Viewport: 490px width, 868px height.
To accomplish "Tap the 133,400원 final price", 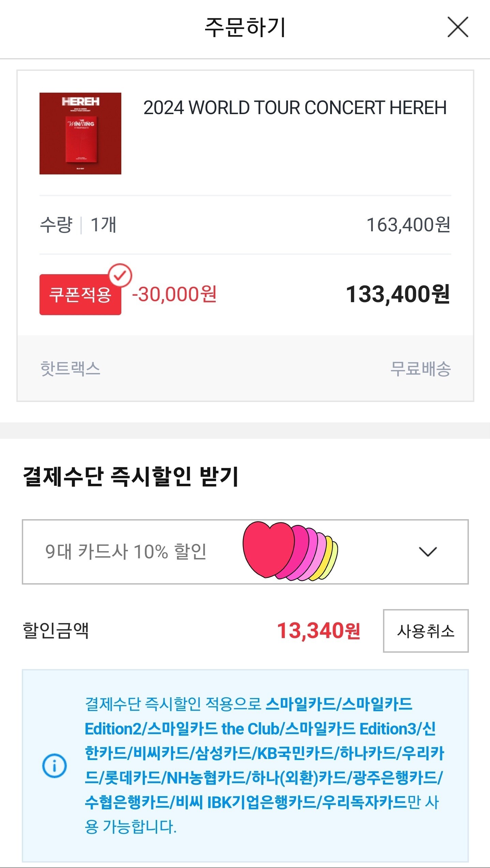I will click(x=398, y=294).
